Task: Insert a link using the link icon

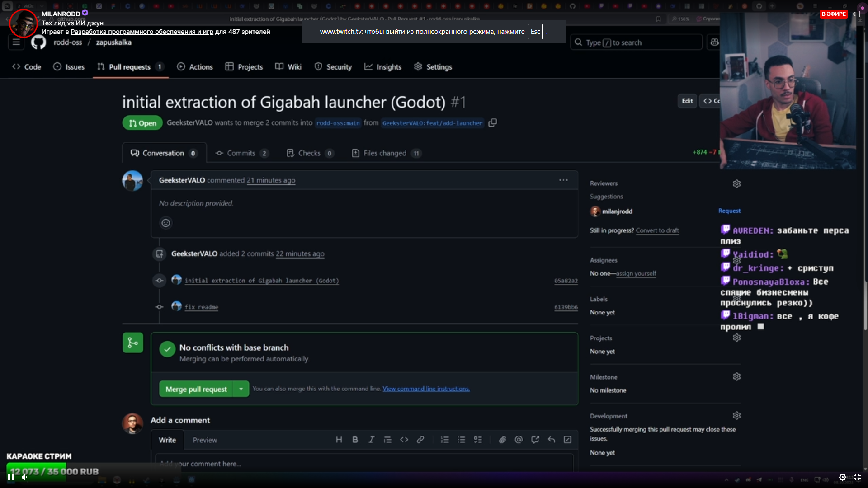Action: tap(420, 440)
